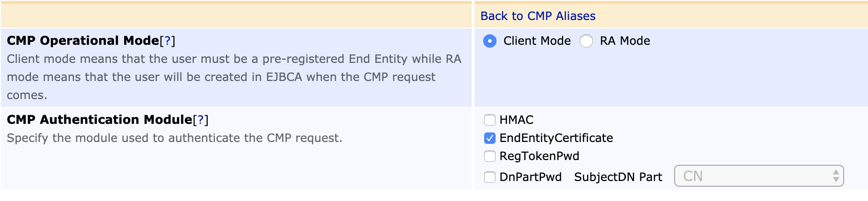
Task: Click the DnPartPwd label text
Action: pos(530,177)
